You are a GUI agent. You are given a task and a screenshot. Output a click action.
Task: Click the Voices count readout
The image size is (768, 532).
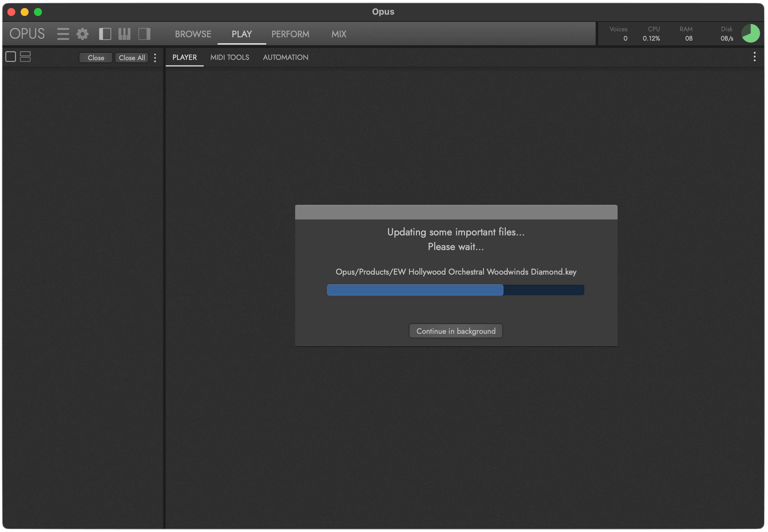619,34
